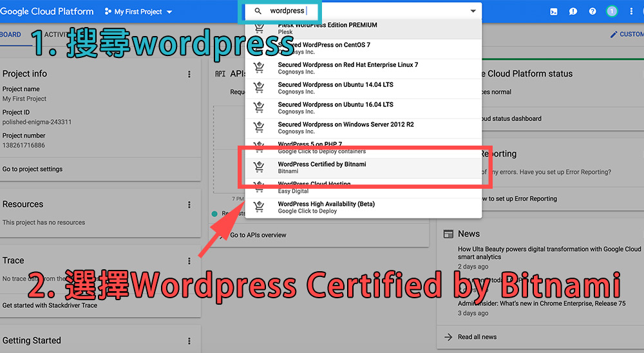644x353 pixels.
Task: Click the Customize pencil button
Action: [x=627, y=35]
